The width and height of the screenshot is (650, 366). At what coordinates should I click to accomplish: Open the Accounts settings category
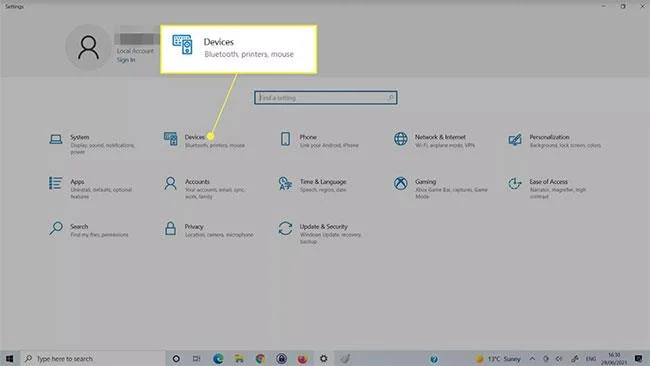(204, 188)
